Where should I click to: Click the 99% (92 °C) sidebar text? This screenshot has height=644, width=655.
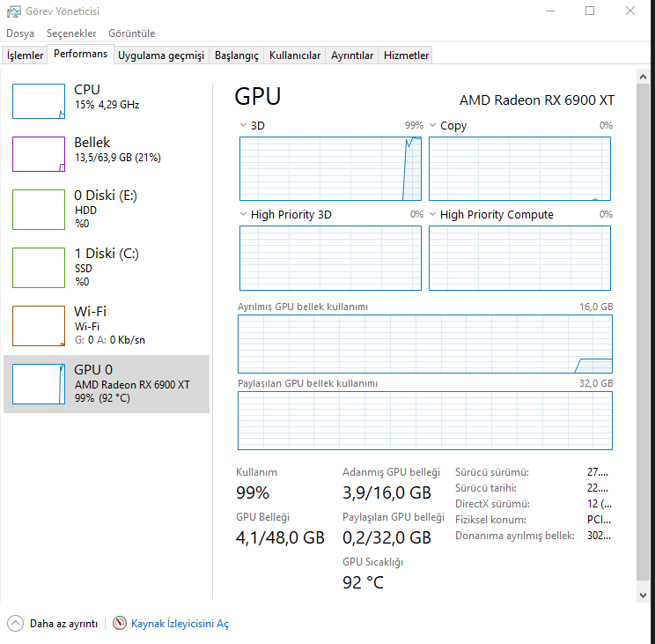(102, 398)
